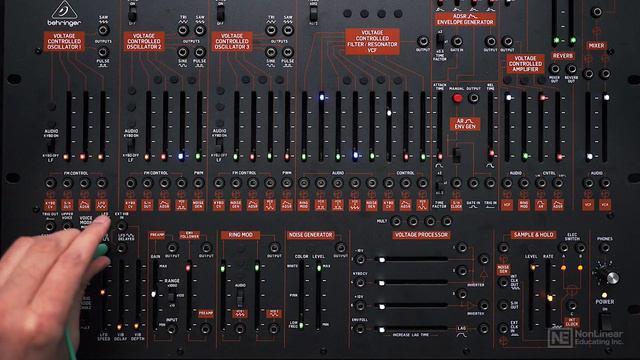Click the RING MOD section label
The width and height of the screenshot is (640, 360).
(x=240, y=235)
